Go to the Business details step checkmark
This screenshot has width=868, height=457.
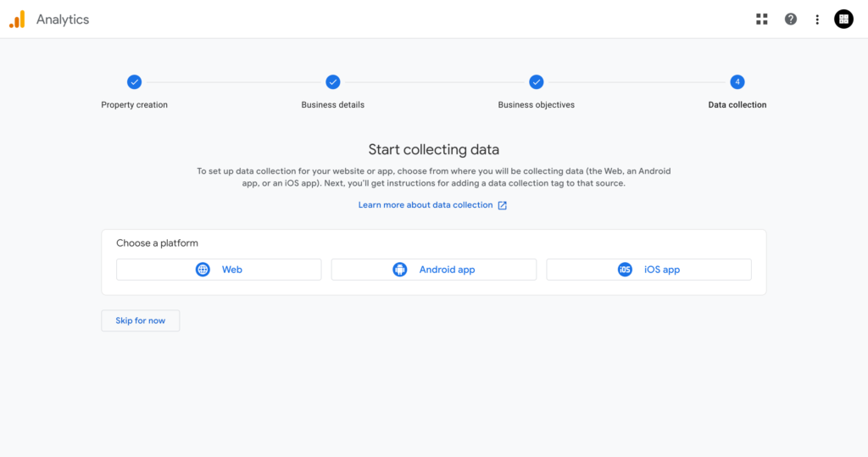[x=332, y=82]
